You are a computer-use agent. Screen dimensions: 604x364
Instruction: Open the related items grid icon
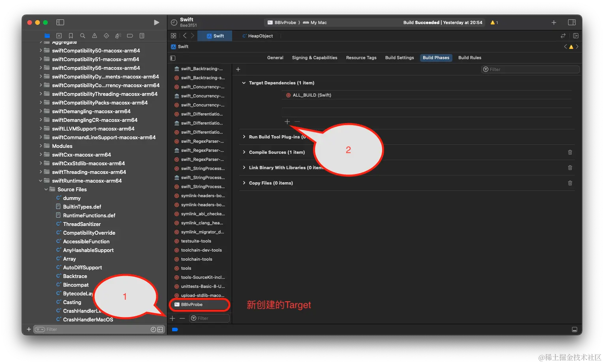coord(173,36)
